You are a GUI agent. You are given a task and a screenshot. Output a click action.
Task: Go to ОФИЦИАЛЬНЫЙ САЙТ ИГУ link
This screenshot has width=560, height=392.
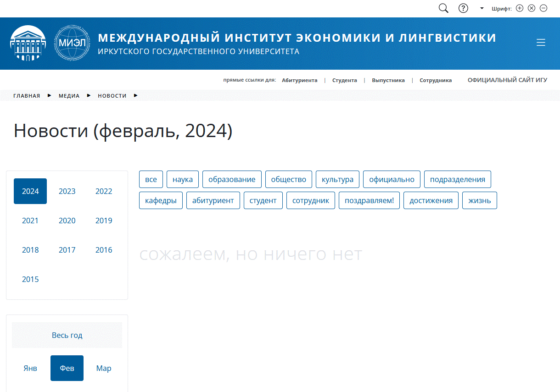[x=507, y=80]
